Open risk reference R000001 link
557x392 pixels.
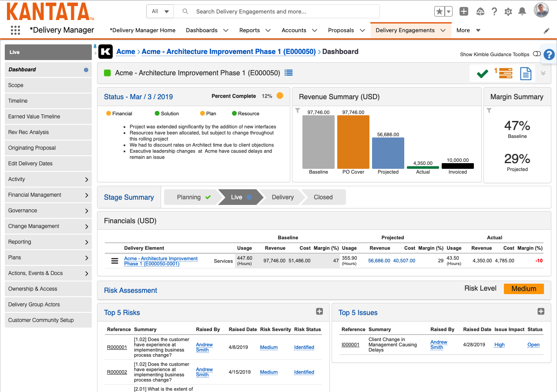point(117,347)
